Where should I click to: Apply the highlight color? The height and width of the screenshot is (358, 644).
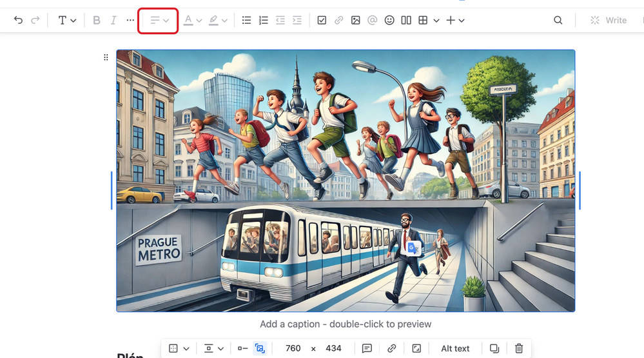pyautogui.click(x=213, y=20)
